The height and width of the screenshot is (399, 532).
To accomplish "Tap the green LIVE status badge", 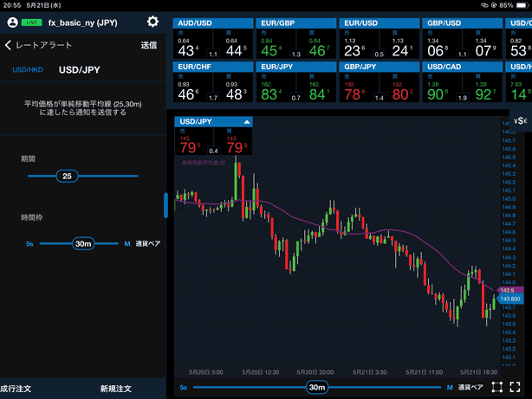I will click(31, 23).
